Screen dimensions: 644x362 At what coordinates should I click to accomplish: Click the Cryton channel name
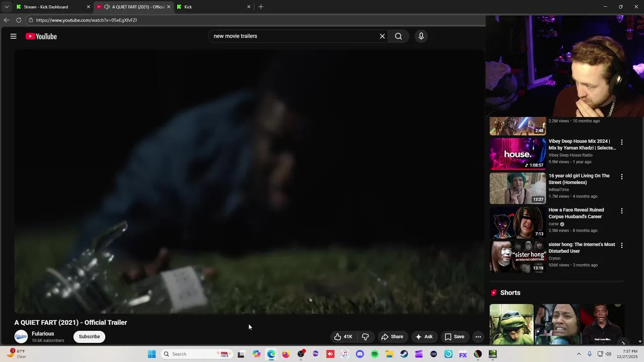(554, 258)
